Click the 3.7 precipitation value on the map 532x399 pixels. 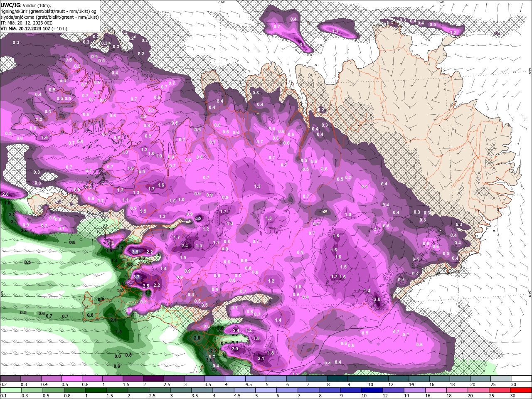136,277
